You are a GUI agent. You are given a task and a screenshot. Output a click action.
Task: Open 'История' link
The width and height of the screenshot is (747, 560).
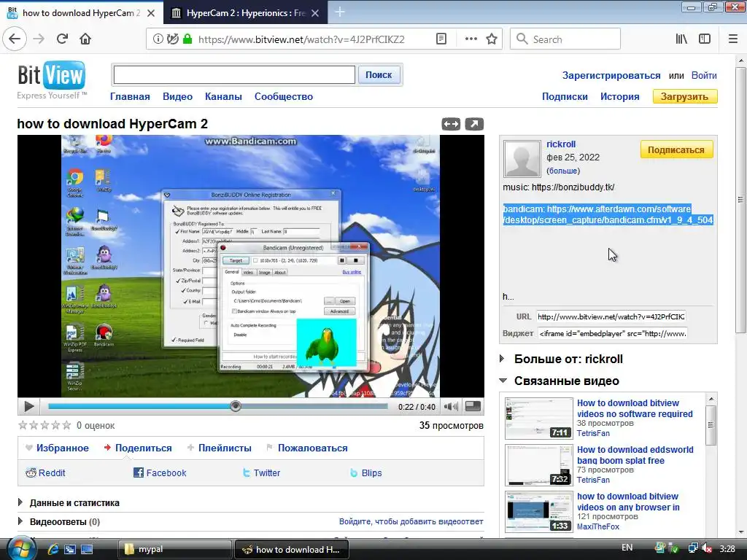[620, 97]
